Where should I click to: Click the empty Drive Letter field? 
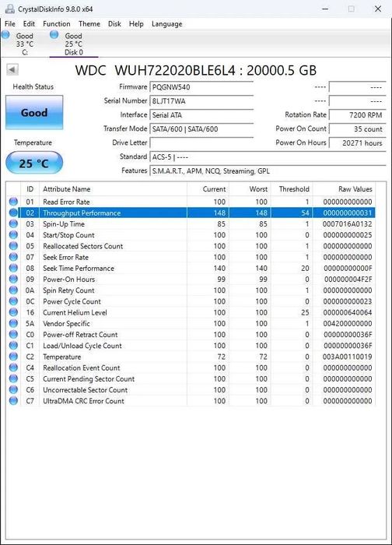click(201, 142)
